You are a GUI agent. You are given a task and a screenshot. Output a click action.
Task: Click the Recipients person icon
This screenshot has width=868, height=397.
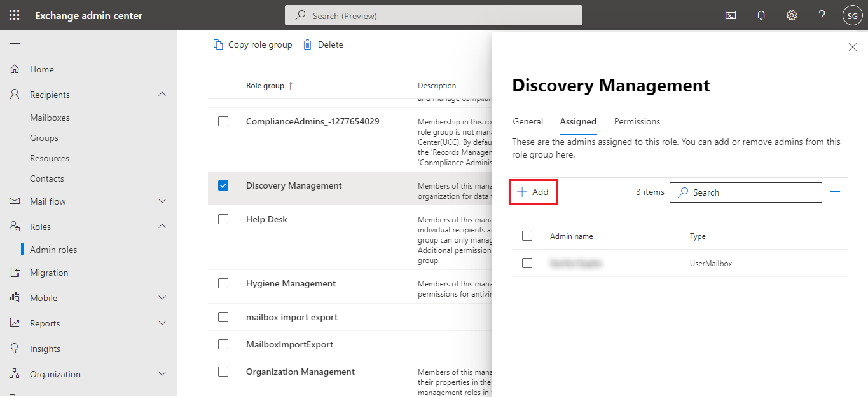click(x=15, y=95)
